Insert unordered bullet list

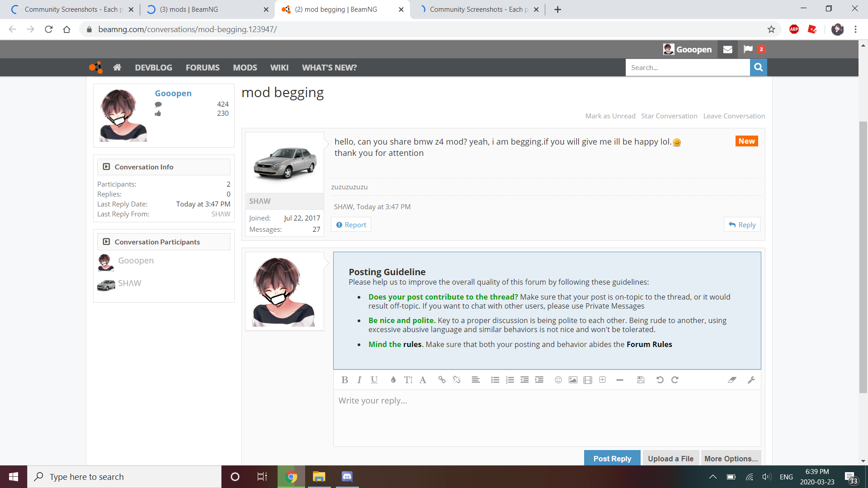495,380
